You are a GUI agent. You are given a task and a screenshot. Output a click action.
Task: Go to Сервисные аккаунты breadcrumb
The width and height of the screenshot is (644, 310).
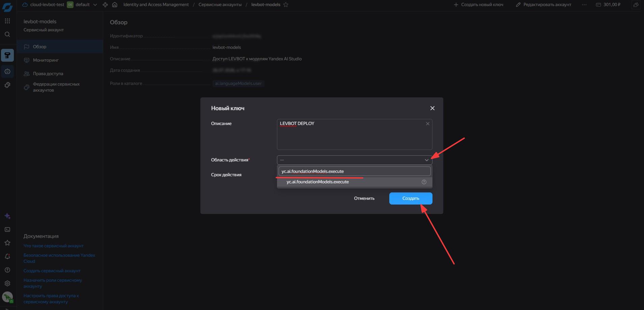tap(220, 5)
